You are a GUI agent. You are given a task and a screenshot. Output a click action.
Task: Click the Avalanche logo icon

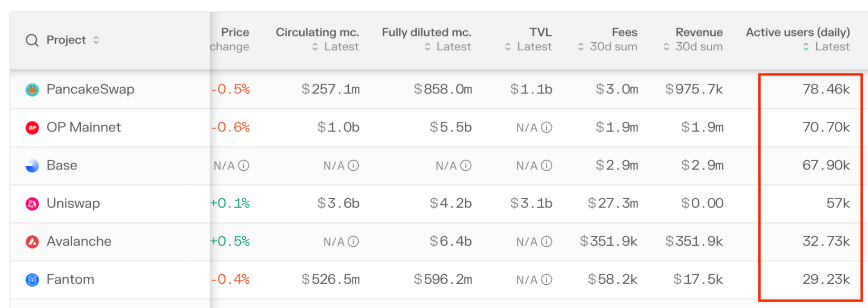32,242
